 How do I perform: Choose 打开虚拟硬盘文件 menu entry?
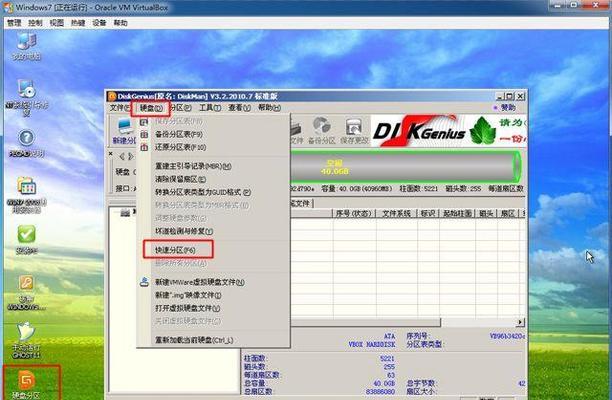coord(213,308)
